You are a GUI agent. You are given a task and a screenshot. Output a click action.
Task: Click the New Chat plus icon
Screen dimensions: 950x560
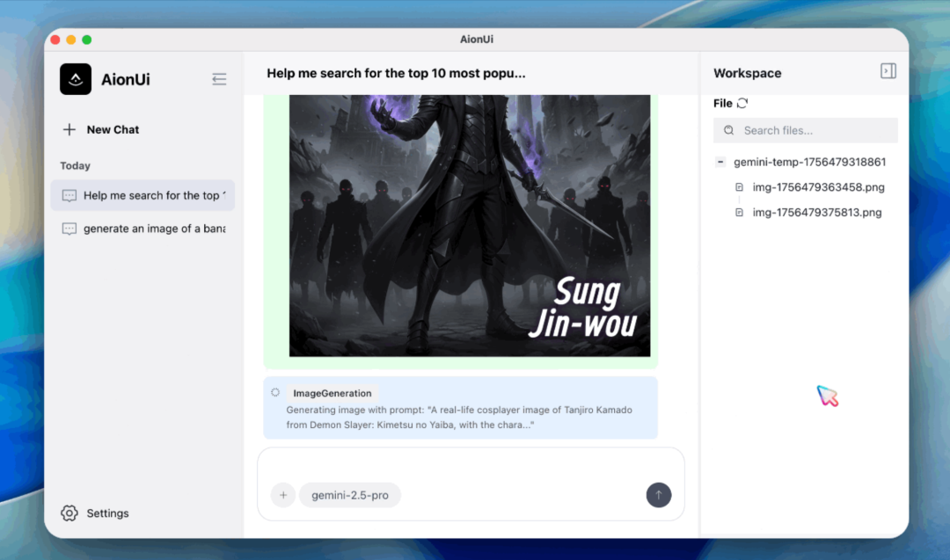point(69,129)
